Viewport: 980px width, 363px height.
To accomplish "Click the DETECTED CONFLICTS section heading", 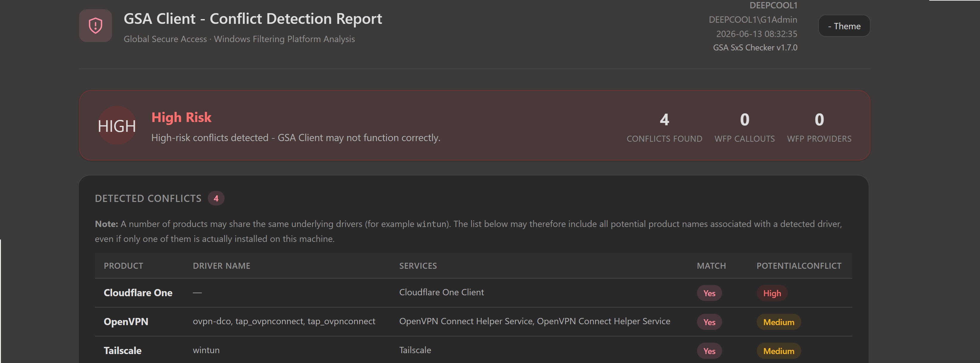I will tap(148, 198).
